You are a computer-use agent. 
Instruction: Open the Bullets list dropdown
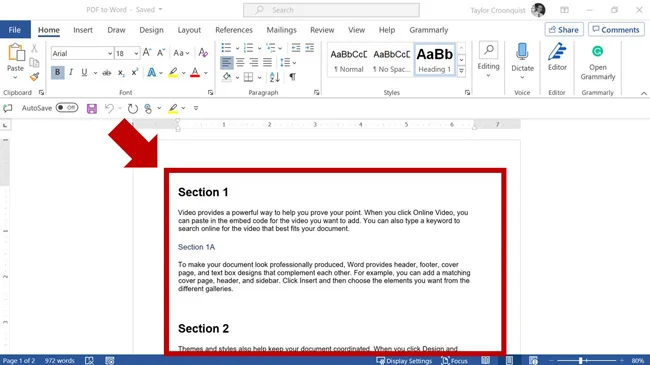pos(238,49)
